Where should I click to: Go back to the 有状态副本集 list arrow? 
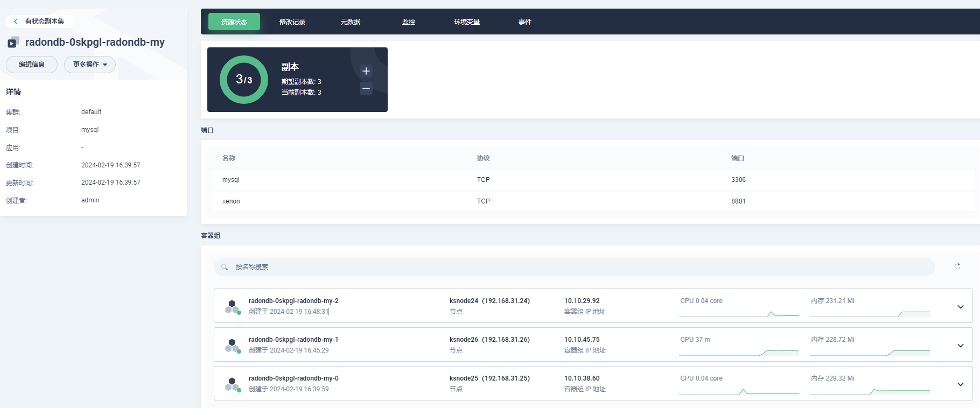[16, 22]
